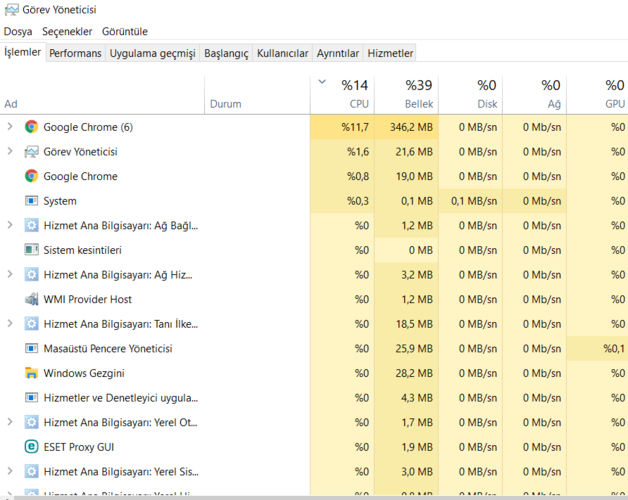
Task: Expand the Görev Yöneticisi process entry
Action: pos(10,152)
